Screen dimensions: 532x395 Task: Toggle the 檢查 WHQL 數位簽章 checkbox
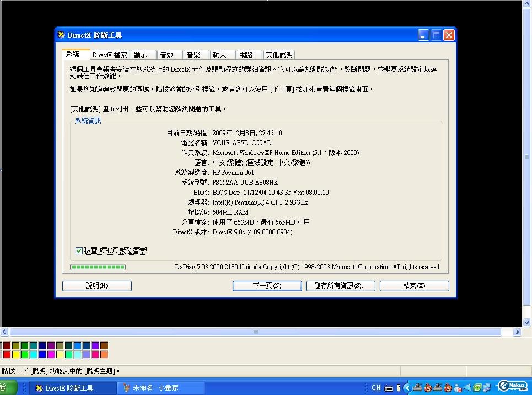[x=79, y=251]
